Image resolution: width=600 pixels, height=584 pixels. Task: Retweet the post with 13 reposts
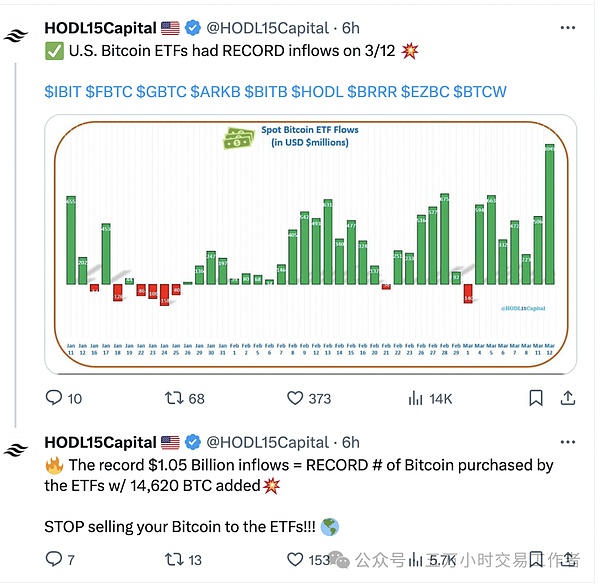coord(174,560)
